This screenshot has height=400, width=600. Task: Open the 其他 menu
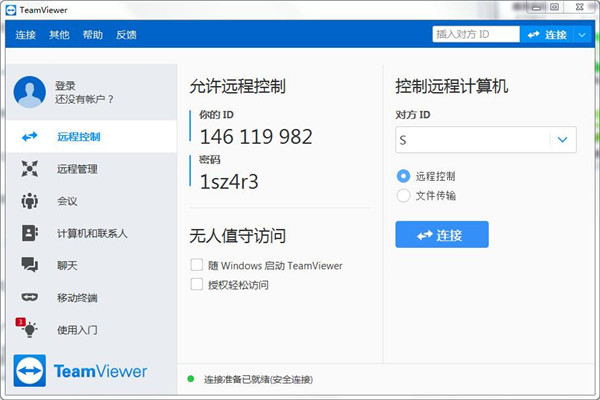[59, 35]
